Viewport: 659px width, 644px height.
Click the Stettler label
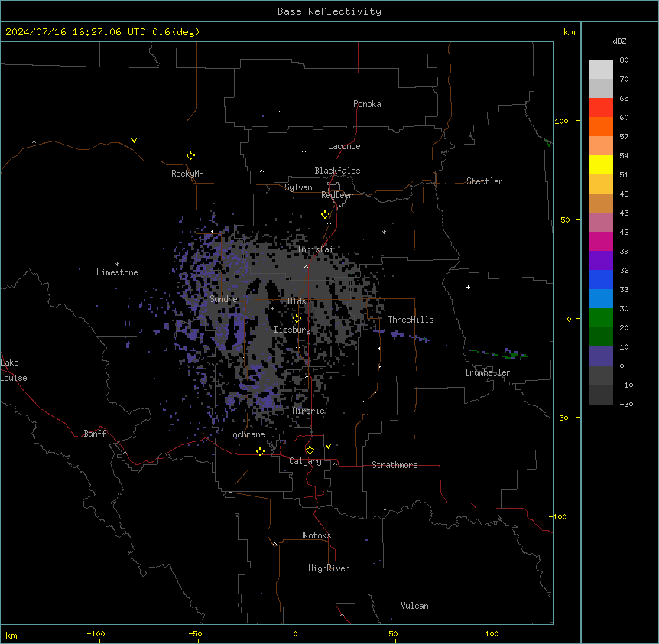[x=485, y=181]
